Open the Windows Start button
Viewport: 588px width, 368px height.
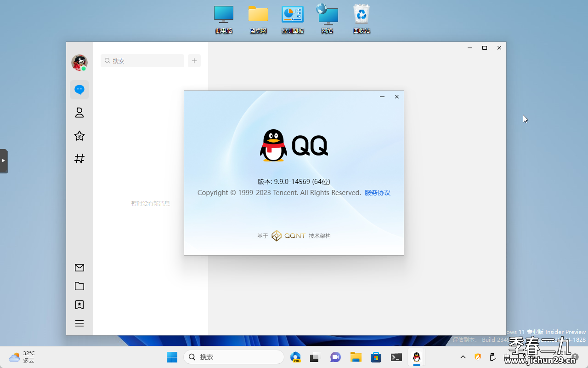172,357
